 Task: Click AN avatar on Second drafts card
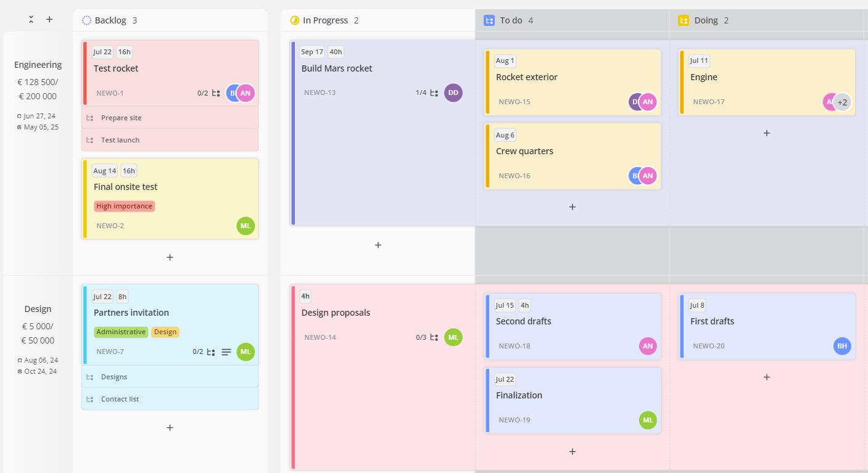click(x=648, y=346)
